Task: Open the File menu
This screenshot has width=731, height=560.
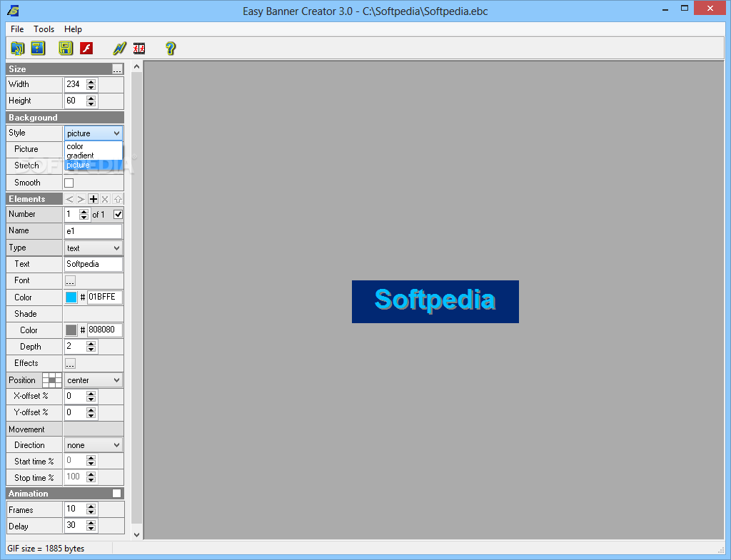Action: click(x=17, y=29)
